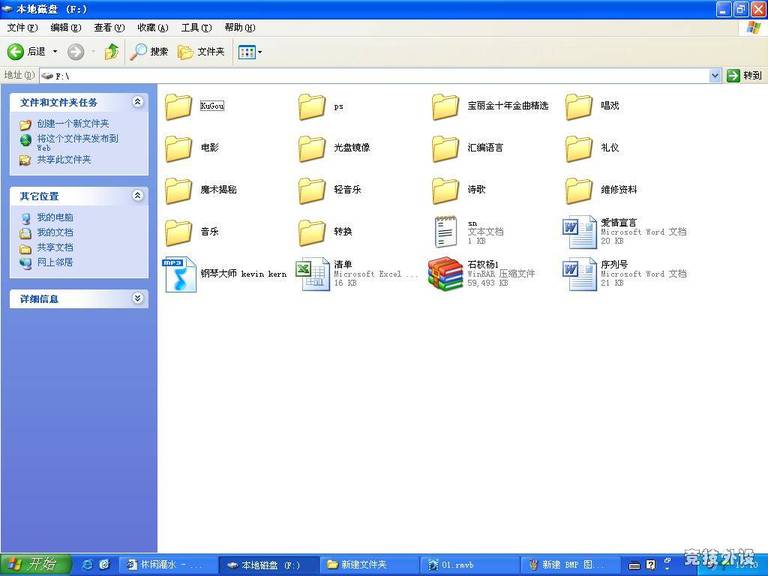This screenshot has width=768, height=576.
Task: Toggle the Folders (文件夹) pane button
Action: [x=201, y=51]
